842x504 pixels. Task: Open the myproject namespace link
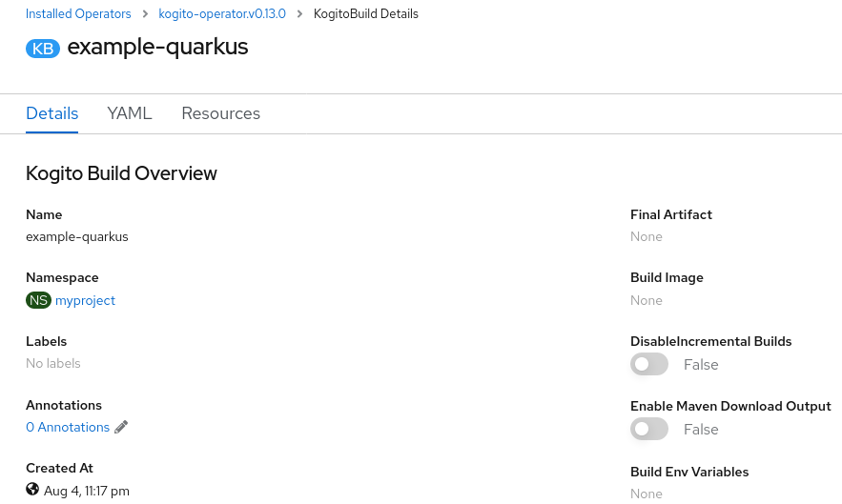tap(86, 300)
